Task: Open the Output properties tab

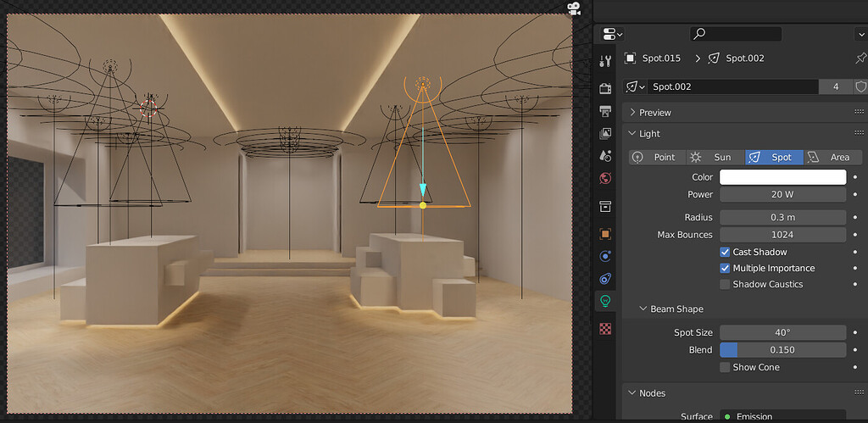Action: point(605,111)
